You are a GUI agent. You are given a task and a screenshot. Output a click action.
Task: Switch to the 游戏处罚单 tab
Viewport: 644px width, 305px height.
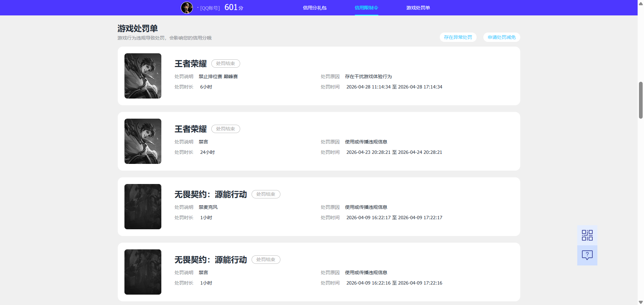(418, 8)
